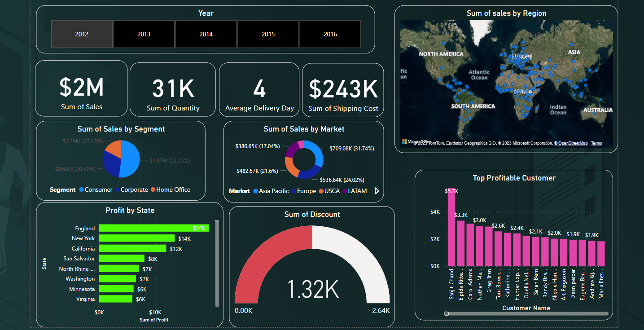
Task: Open the Terms link on the map
Action: (596, 143)
